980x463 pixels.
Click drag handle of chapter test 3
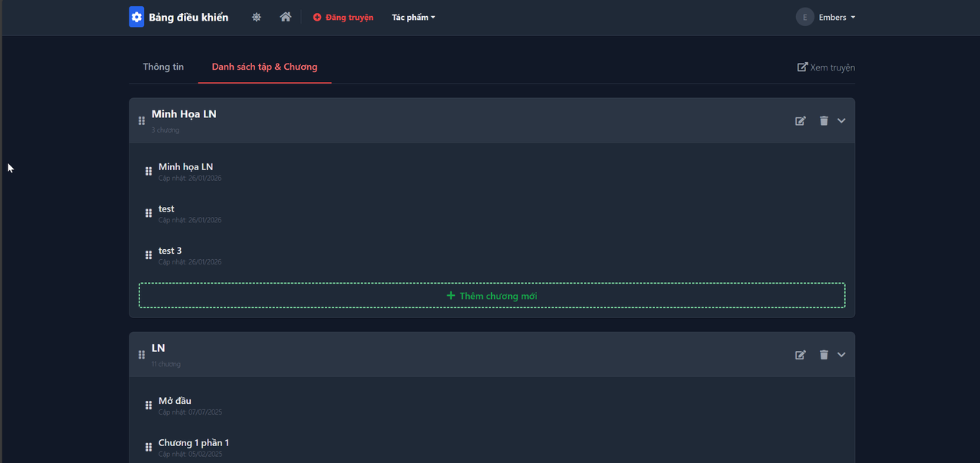point(149,255)
